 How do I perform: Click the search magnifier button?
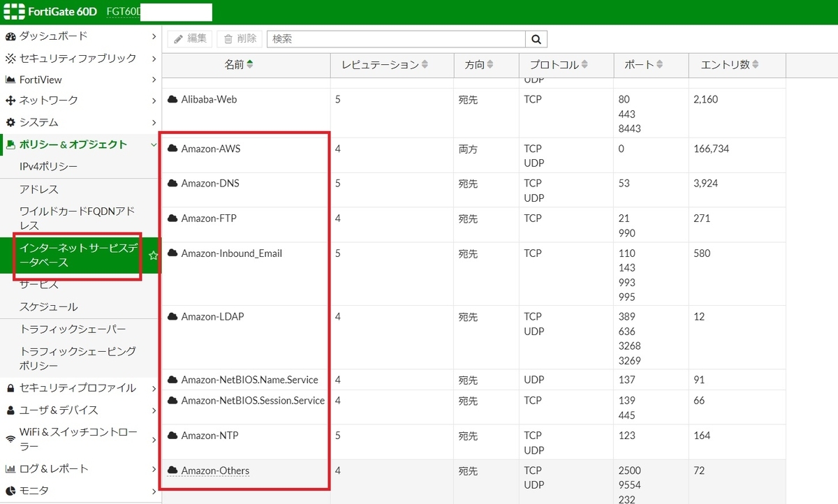coord(536,39)
